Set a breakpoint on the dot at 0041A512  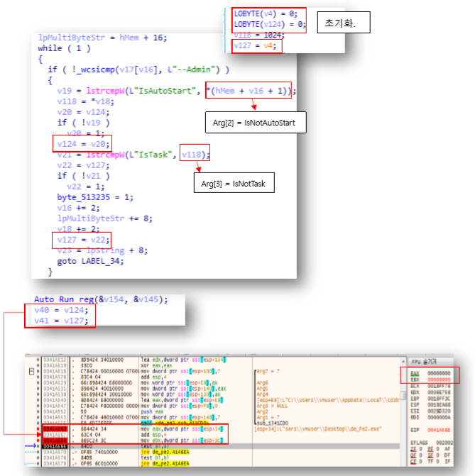tap(38, 360)
